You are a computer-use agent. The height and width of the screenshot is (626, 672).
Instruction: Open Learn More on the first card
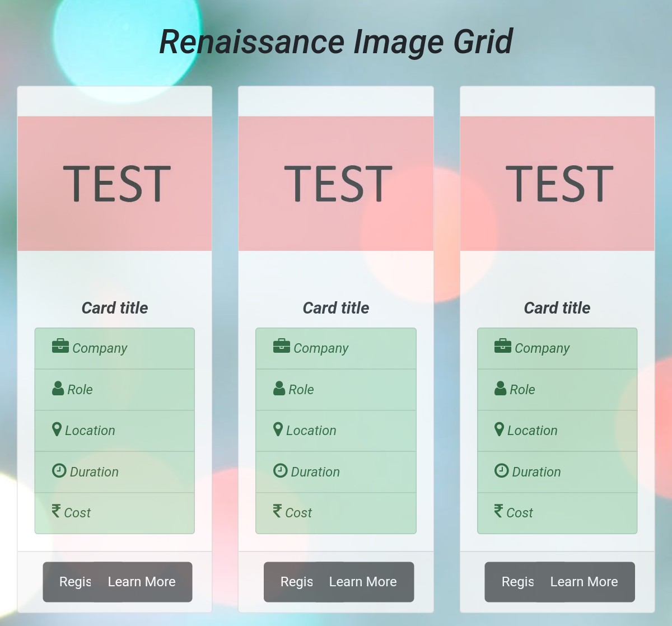pos(142,582)
